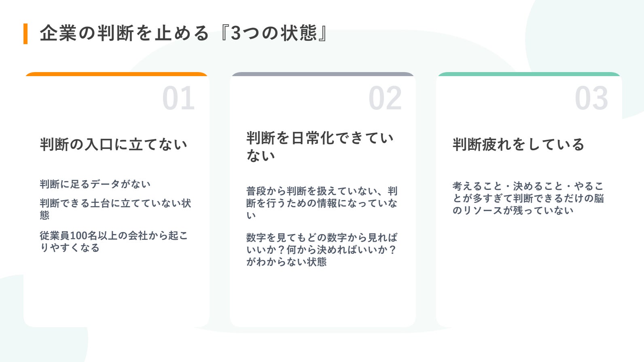The height and width of the screenshot is (362, 644).
Task: Click the large 01 card number
Action: pyautogui.click(x=178, y=98)
